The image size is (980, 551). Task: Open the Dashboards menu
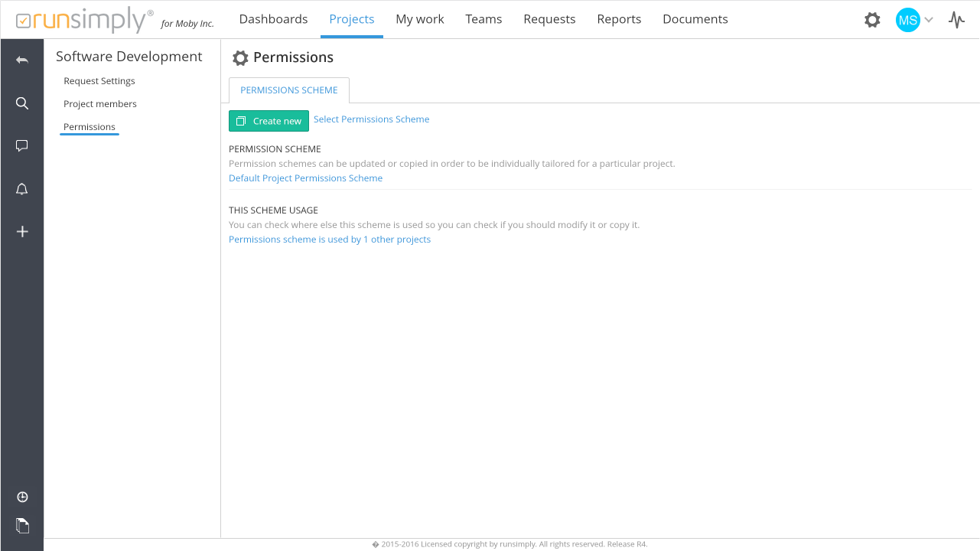point(273,19)
